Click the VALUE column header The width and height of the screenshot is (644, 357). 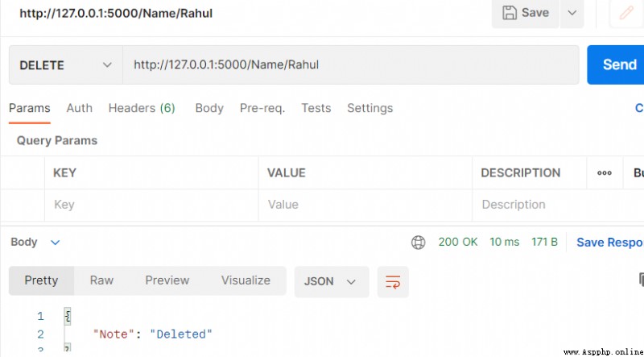(x=287, y=173)
